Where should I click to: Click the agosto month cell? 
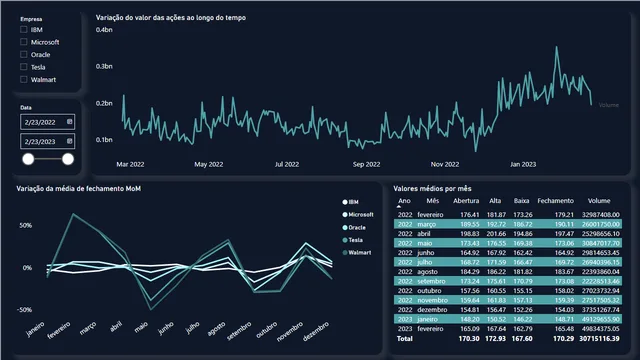tap(427, 271)
